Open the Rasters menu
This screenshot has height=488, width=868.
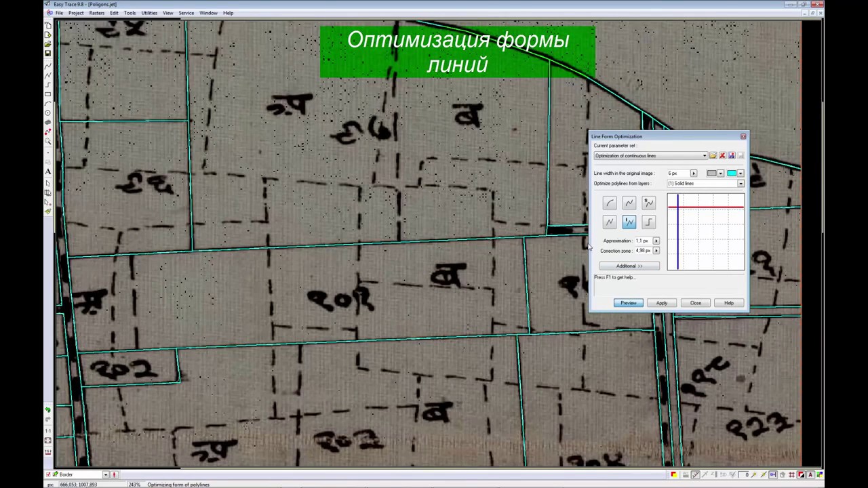click(x=96, y=13)
